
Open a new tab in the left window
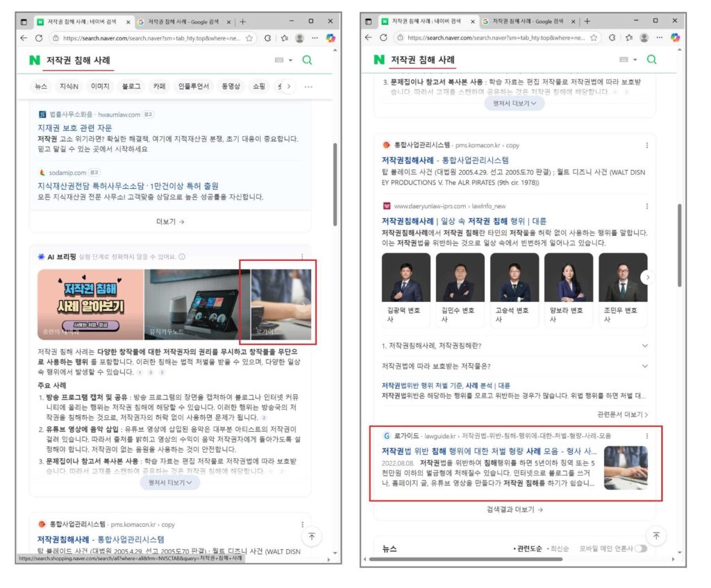242,22
